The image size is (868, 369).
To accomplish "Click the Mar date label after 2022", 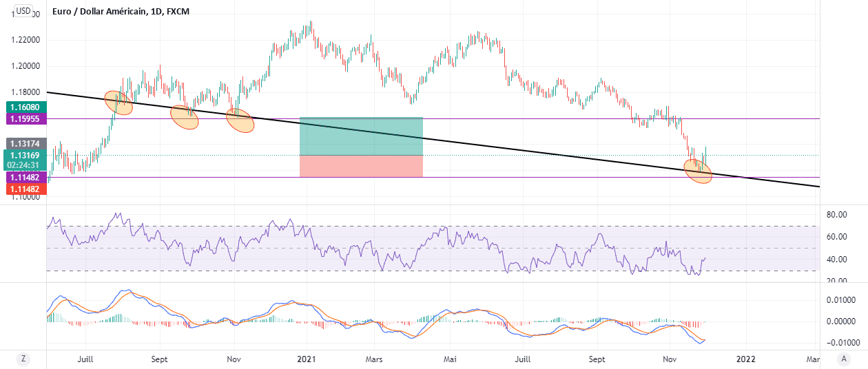I will 813,359.
